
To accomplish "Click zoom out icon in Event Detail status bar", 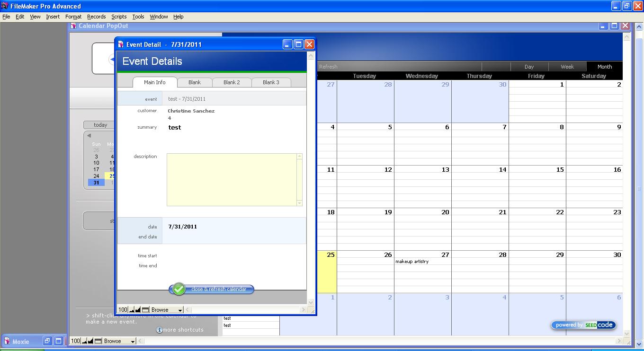I will pyautogui.click(x=132, y=310).
